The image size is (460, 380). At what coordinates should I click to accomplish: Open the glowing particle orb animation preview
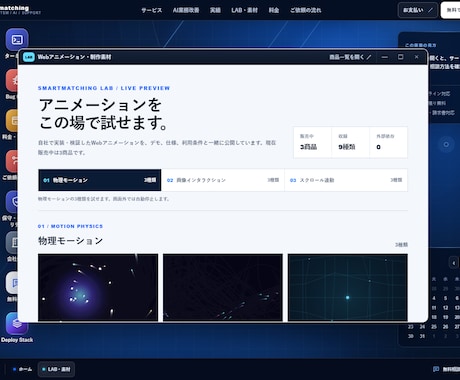click(x=98, y=287)
